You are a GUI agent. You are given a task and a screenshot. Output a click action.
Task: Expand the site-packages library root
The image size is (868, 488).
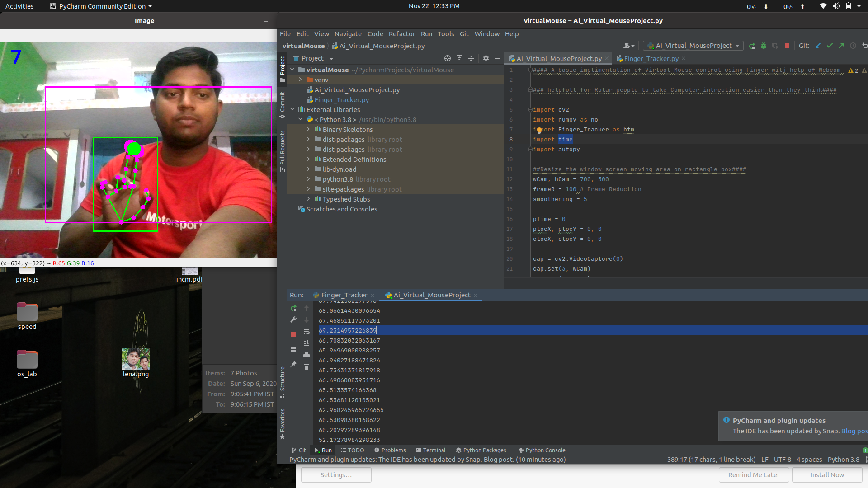[308, 189]
